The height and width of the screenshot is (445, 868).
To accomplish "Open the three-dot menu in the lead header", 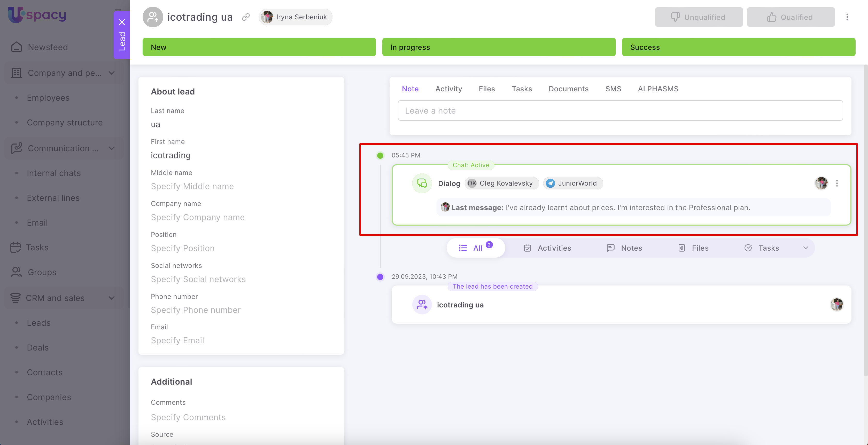I will point(847,17).
